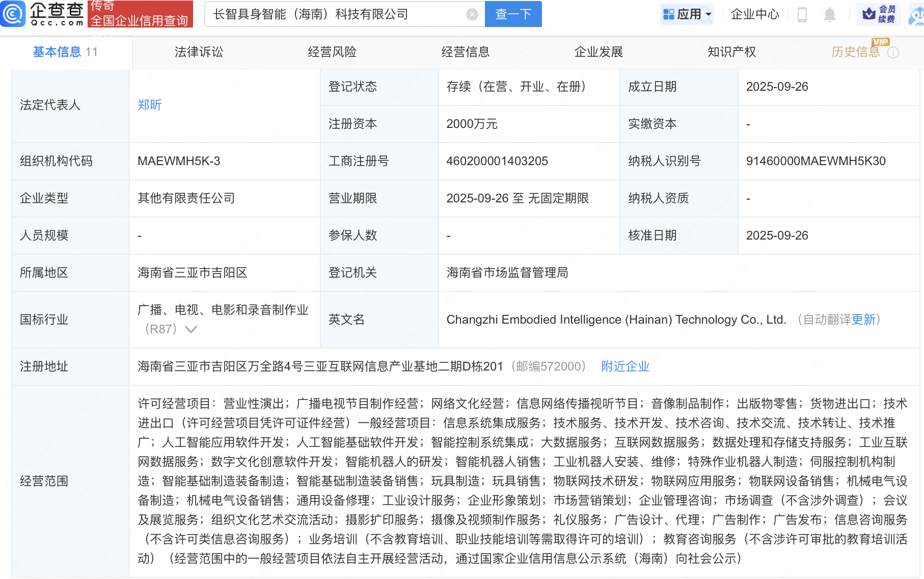
Task: Select the 企业发展 tab
Action: click(599, 52)
